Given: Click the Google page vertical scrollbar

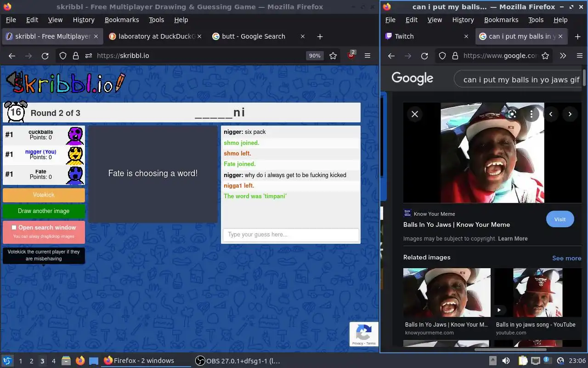Looking at the screenshot, I should pos(585,78).
